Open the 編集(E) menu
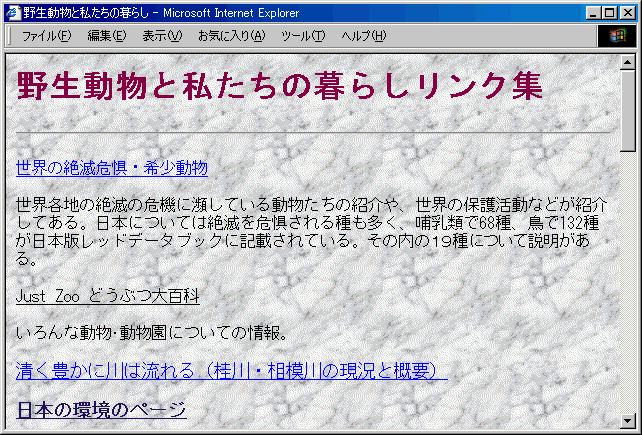The height and width of the screenshot is (435, 642). pyautogui.click(x=107, y=36)
